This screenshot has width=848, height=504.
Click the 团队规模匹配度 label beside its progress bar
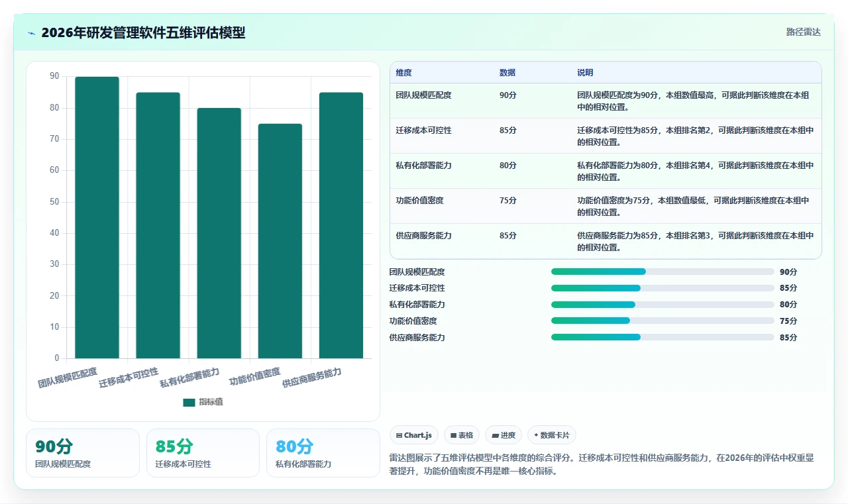417,272
